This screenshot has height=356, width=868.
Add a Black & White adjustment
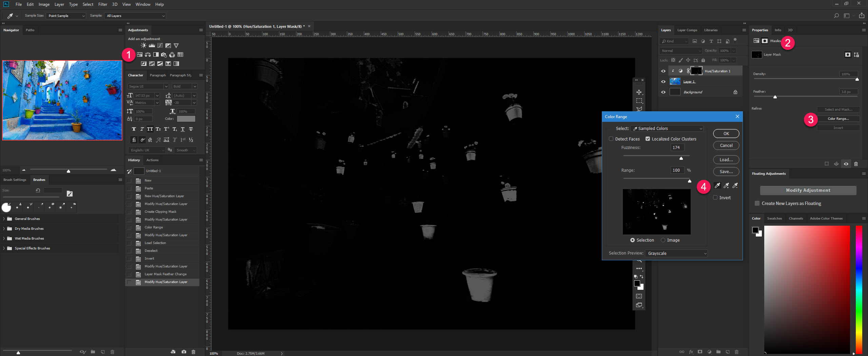pos(156,55)
